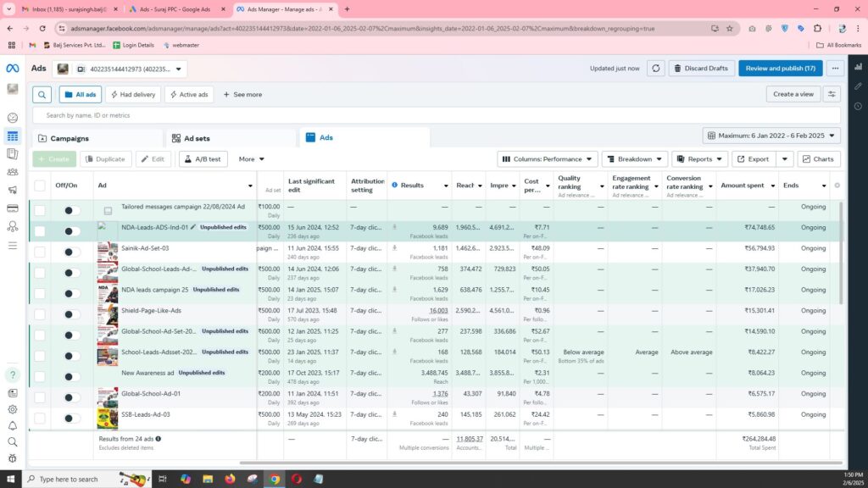Click the view settings sliders icon
The image size is (868, 488).
coord(832,94)
